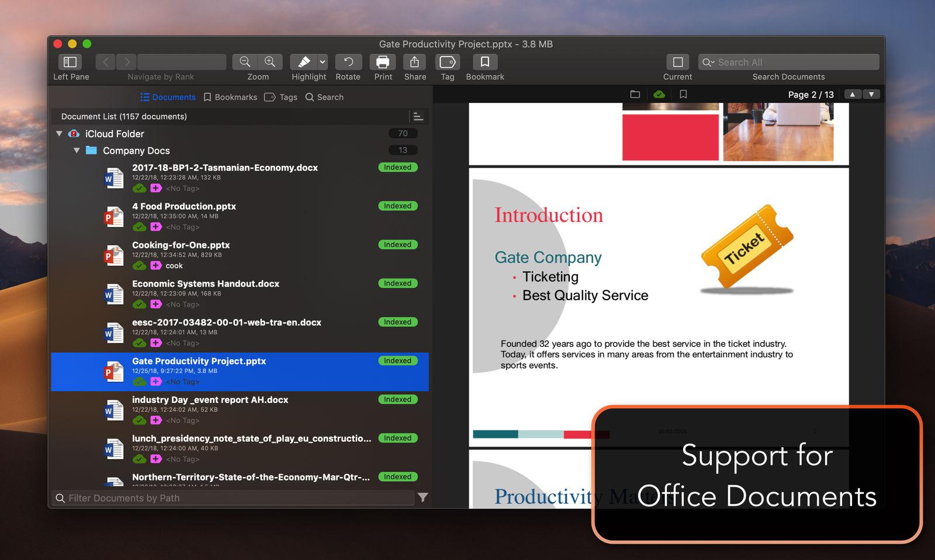Open 2017-18-BP1-2-Tasmanian-Economy.docx
Image resolution: width=935 pixels, height=560 pixels.
pyautogui.click(x=240, y=178)
